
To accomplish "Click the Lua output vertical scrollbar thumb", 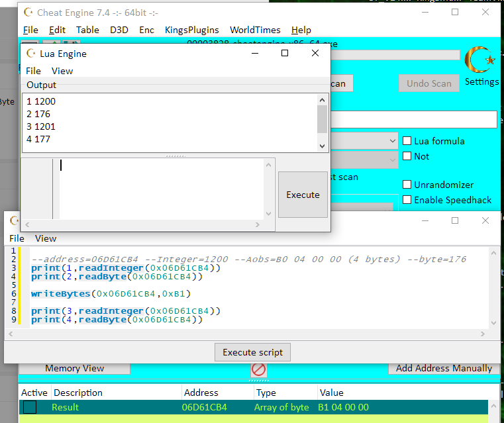I will coord(322,119).
